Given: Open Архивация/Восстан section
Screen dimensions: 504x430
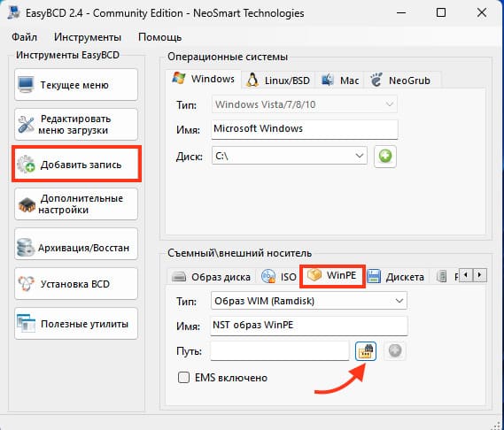Looking at the screenshot, I should point(76,243).
